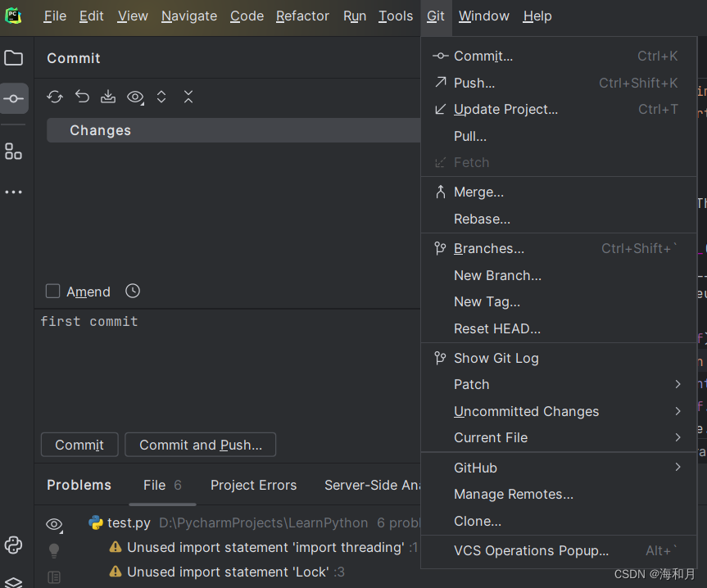This screenshot has height=588, width=707.
Task: Click the More Tool Windows ellipsis icon
Action: pyautogui.click(x=13, y=192)
